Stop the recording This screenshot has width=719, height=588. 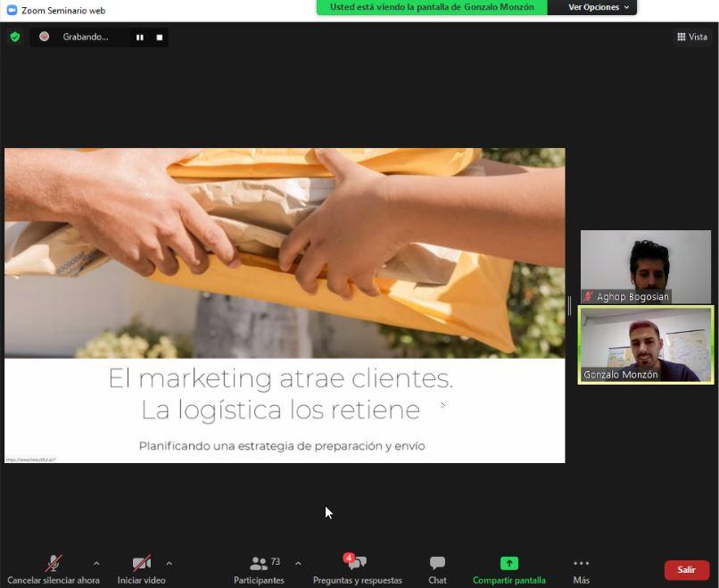(160, 37)
